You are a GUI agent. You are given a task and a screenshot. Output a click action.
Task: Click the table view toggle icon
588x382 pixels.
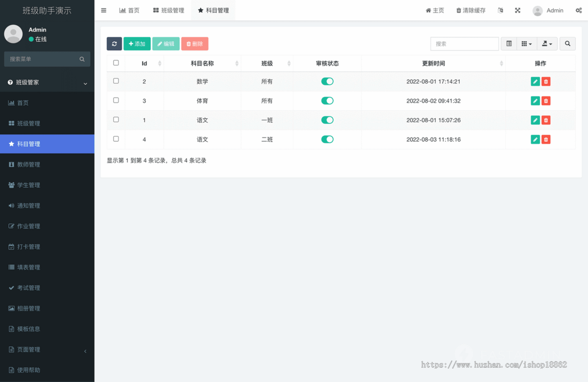pos(509,44)
